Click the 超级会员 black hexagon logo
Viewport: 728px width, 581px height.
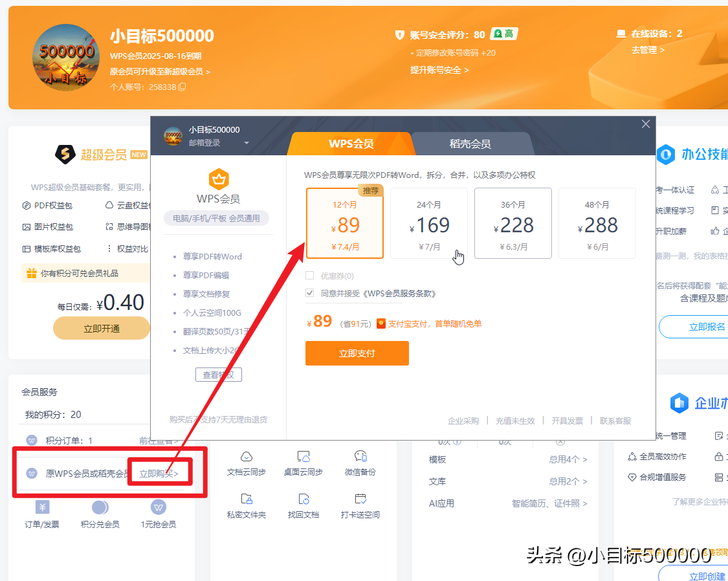(65, 154)
